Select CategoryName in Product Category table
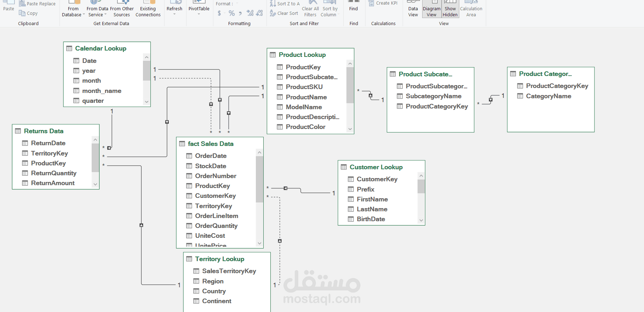Screen dimensions: 644x312 coord(548,96)
